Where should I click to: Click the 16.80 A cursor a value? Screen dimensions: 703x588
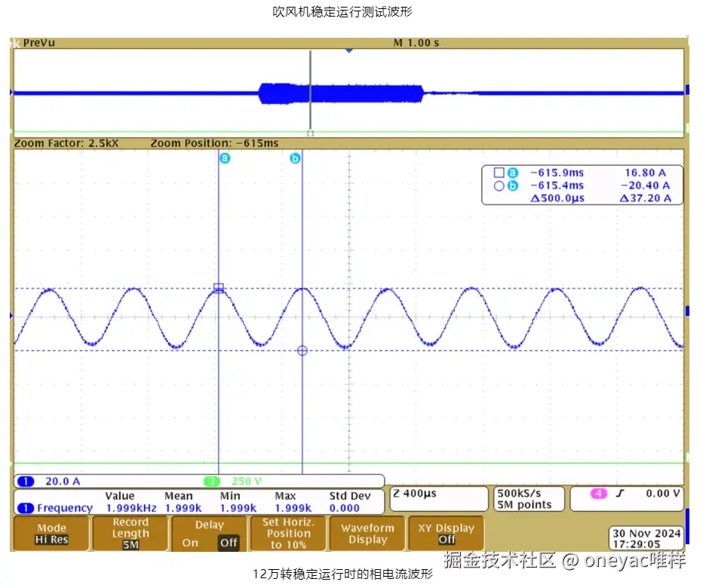(x=645, y=173)
